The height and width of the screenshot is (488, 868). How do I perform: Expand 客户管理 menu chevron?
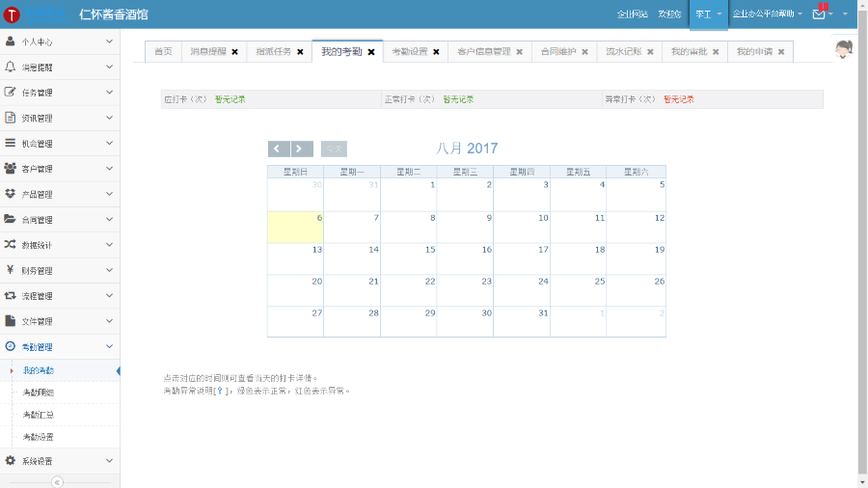click(109, 168)
